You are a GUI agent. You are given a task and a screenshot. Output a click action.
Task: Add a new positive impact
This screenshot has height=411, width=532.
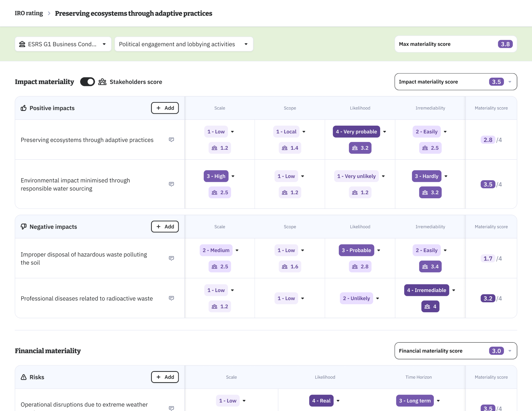tap(165, 108)
